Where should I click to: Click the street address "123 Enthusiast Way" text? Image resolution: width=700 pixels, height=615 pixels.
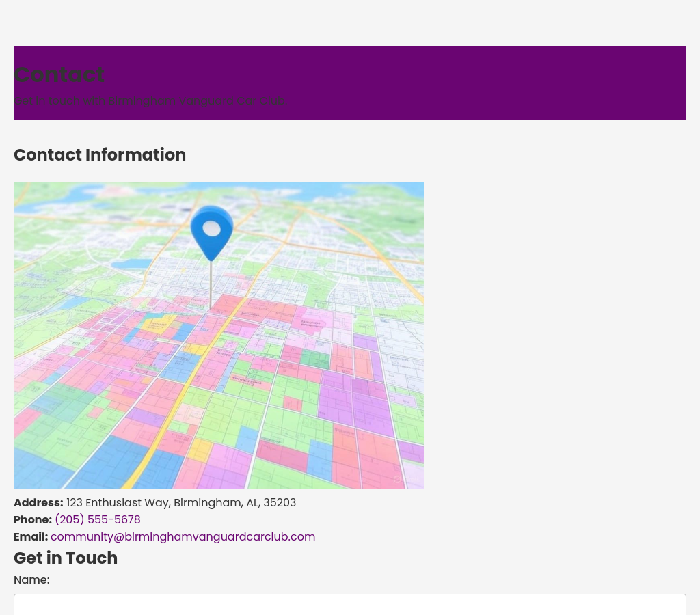(180, 502)
